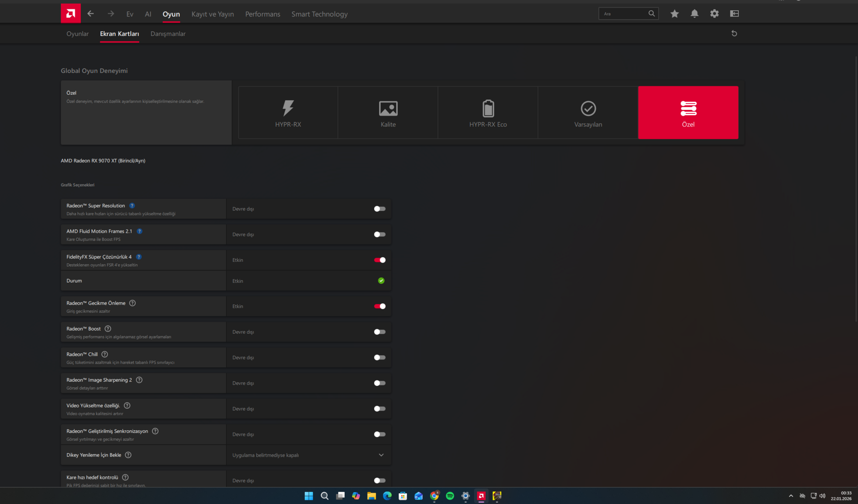858x504 pixels.
Task: Click the Durum status green check
Action: [381, 281]
